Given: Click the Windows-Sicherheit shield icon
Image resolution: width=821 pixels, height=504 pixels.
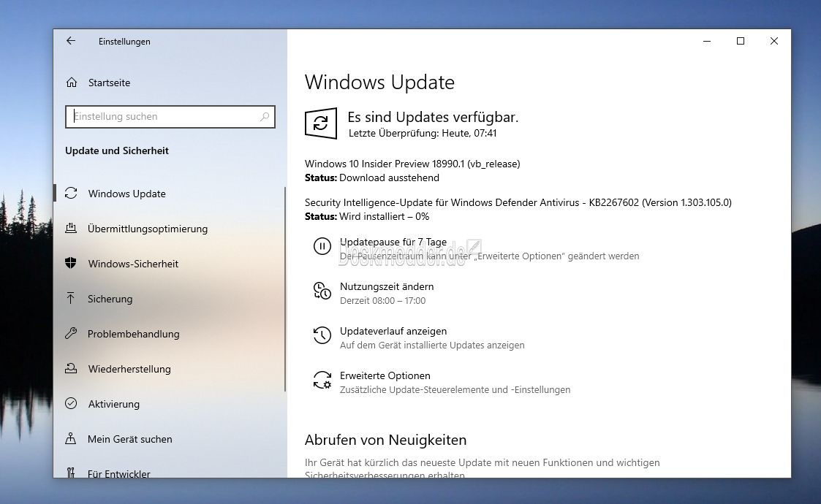Looking at the screenshot, I should point(71,263).
